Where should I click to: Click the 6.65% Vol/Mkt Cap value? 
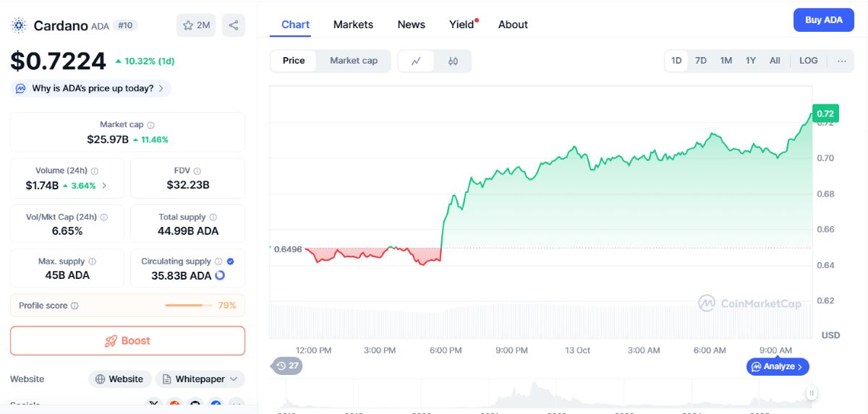click(x=67, y=231)
